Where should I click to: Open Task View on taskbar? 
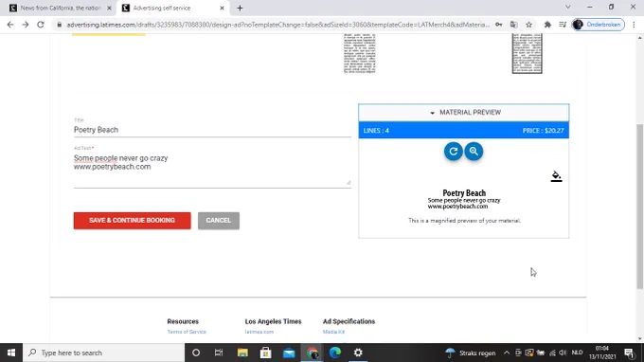click(x=219, y=353)
